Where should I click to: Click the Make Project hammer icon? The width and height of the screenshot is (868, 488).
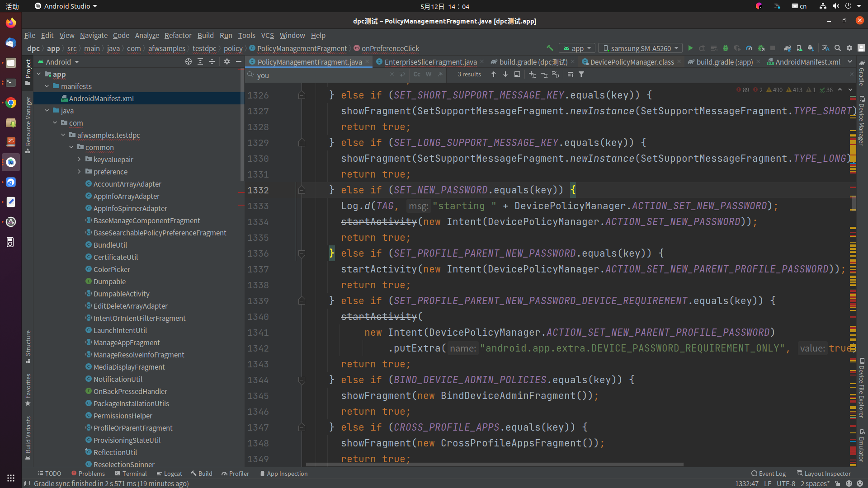(x=550, y=48)
